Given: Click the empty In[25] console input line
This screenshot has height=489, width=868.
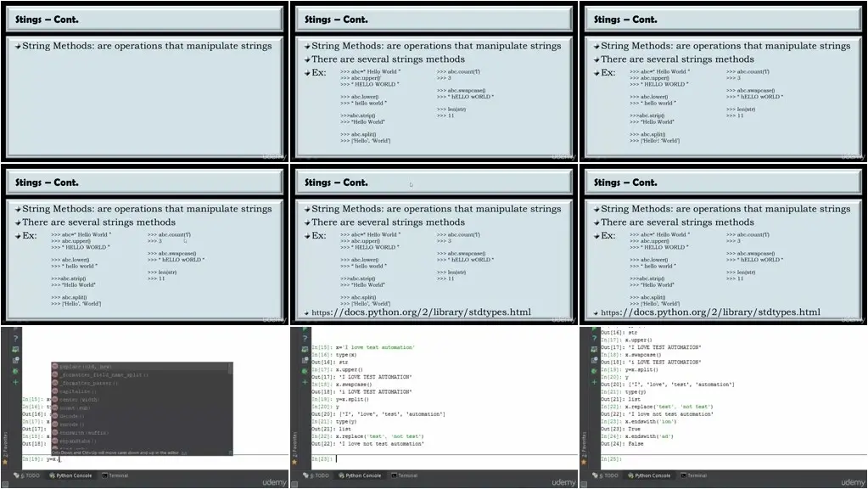Looking at the screenshot, I should click(x=733, y=458).
